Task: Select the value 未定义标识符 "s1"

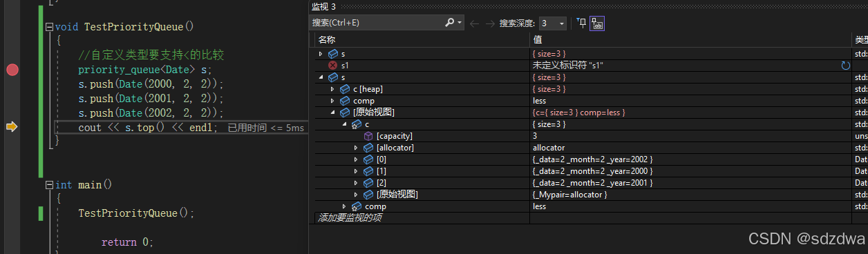Action: (567, 66)
